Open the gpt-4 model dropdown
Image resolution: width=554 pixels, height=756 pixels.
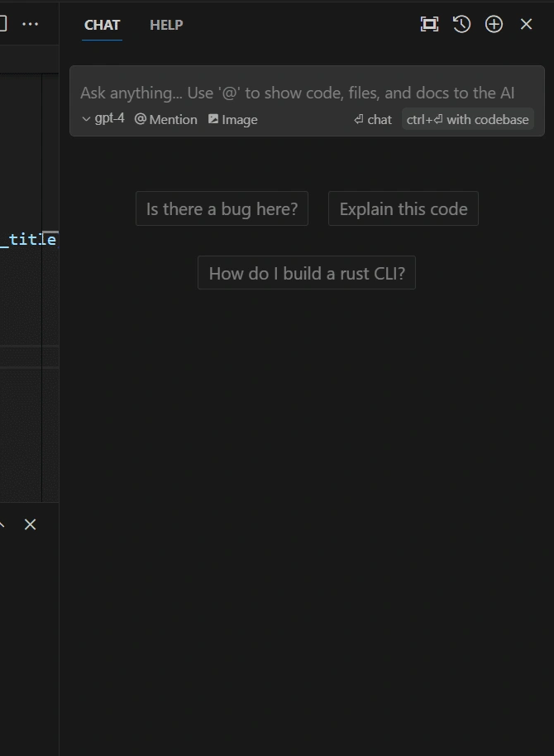click(x=103, y=118)
